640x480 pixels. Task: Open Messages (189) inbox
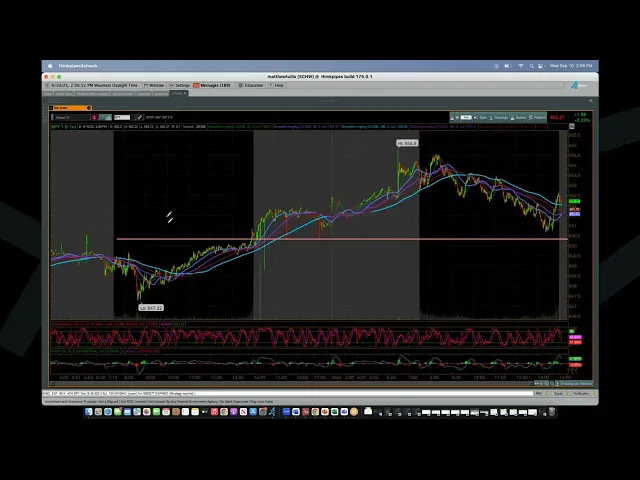pos(212,85)
